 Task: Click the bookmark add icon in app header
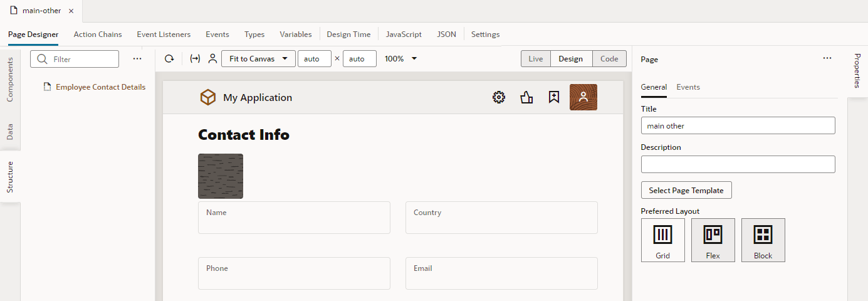tap(554, 97)
